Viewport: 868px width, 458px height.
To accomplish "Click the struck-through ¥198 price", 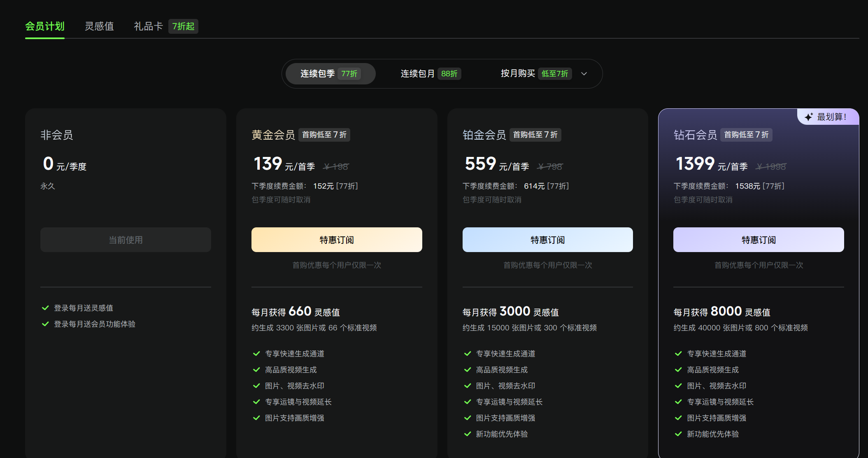I will [336, 166].
